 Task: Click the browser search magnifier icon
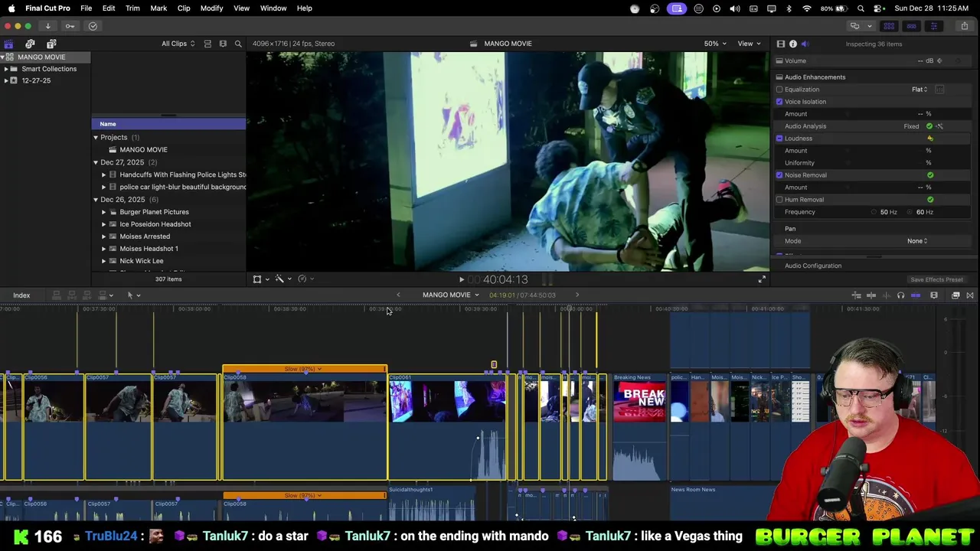coord(238,44)
